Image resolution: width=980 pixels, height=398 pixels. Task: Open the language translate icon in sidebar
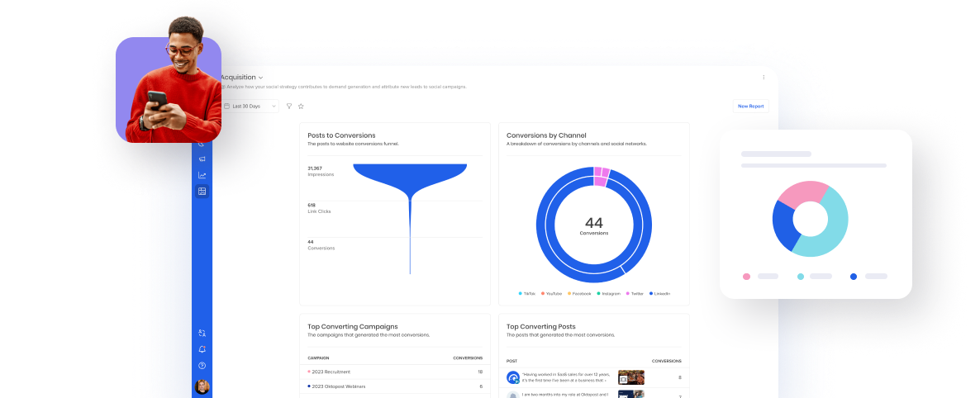(202, 334)
